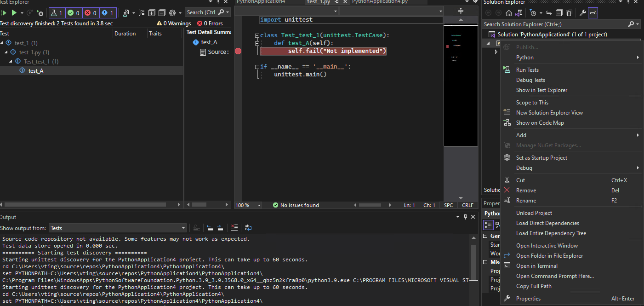
Task: Click the split editor icon above scrollbar
Action: point(461,11)
